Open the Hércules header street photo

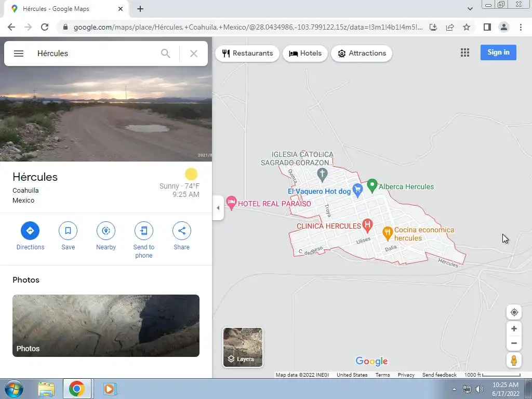point(106,114)
